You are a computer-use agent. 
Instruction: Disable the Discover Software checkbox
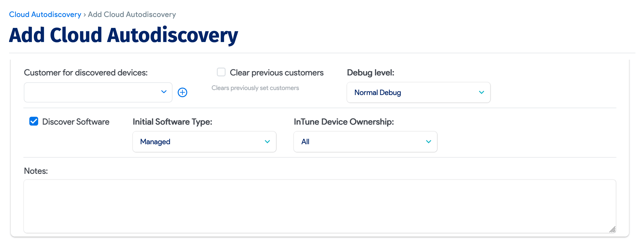(x=33, y=121)
